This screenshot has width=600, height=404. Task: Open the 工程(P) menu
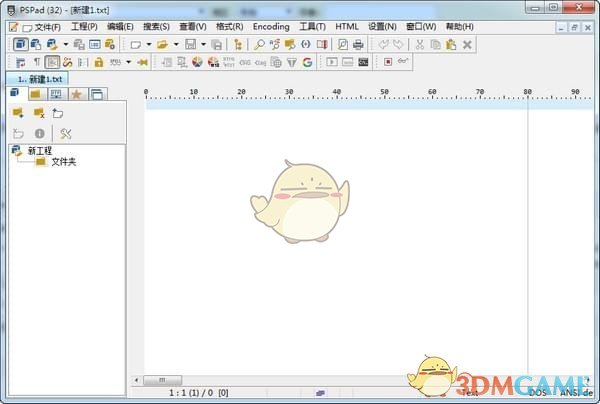coord(84,27)
